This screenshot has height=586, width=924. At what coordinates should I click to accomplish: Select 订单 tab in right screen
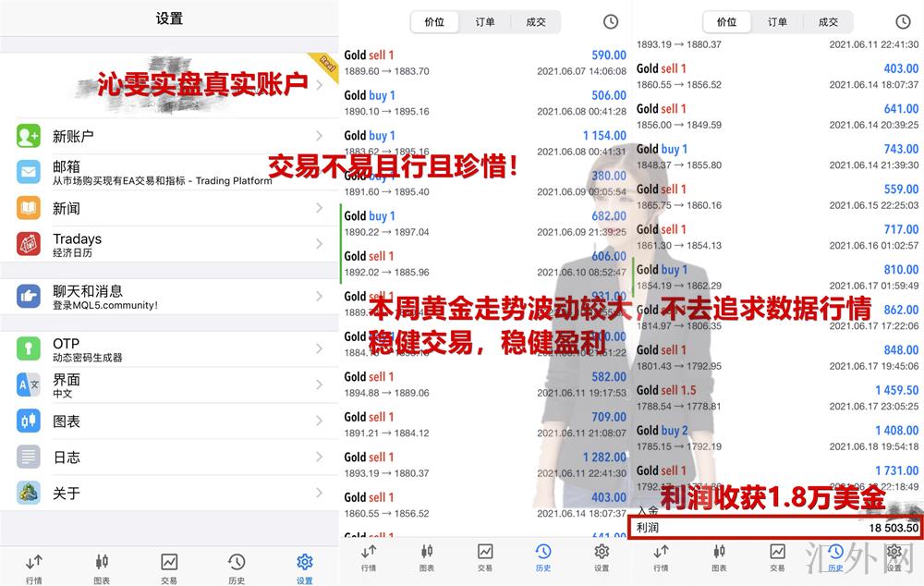pyautogui.click(x=777, y=22)
